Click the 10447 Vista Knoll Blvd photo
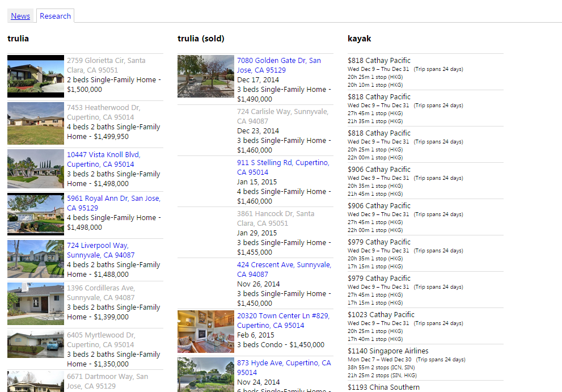 (x=36, y=168)
